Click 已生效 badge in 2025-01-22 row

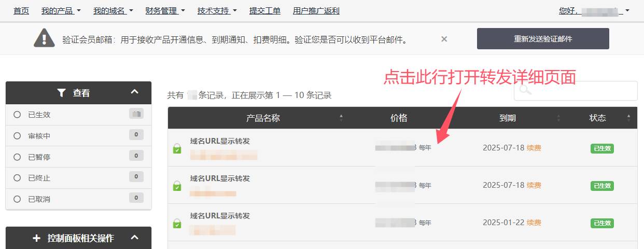[x=602, y=223]
